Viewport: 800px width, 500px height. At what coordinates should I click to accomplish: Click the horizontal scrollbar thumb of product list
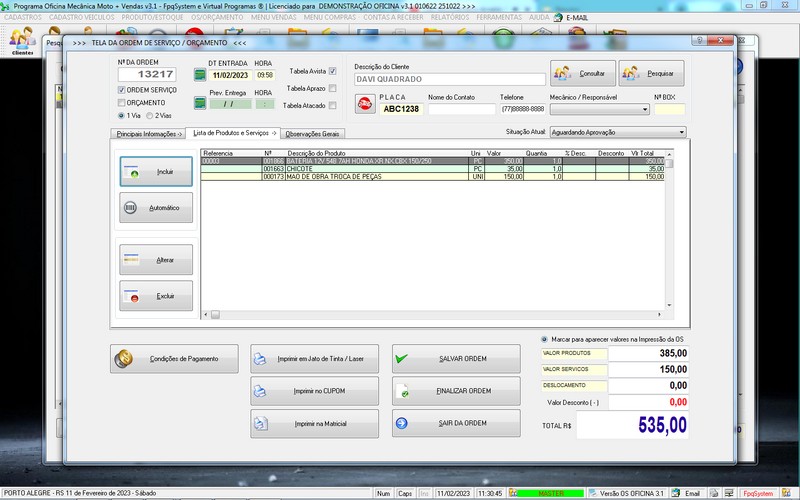tap(215, 315)
